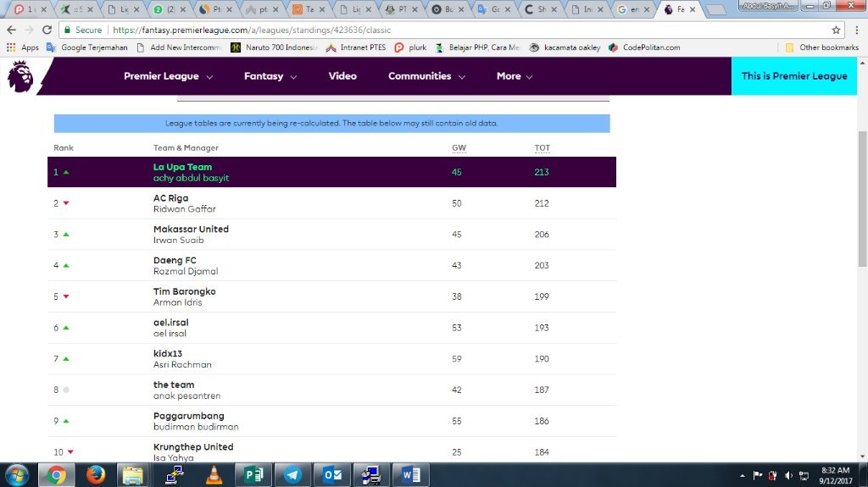
Task: Click the Premier League lion logo
Action: (x=20, y=76)
